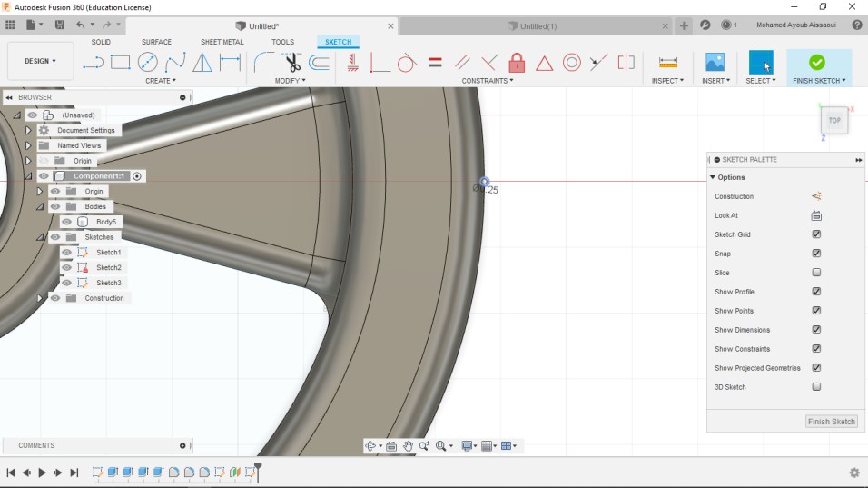The image size is (868, 488).
Task: Activate the Trim scissors tool
Action: click(291, 62)
